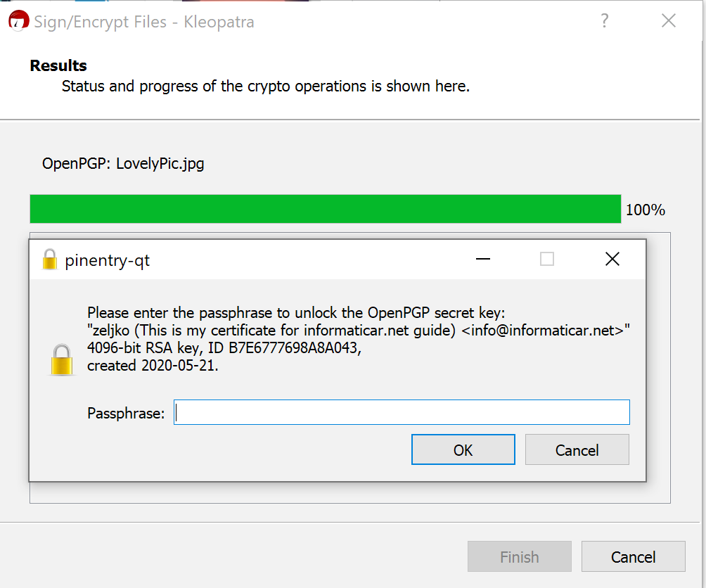Screen dimensions: 706x588
Task: Click the large yellow padlock icon
Action: tap(62, 360)
